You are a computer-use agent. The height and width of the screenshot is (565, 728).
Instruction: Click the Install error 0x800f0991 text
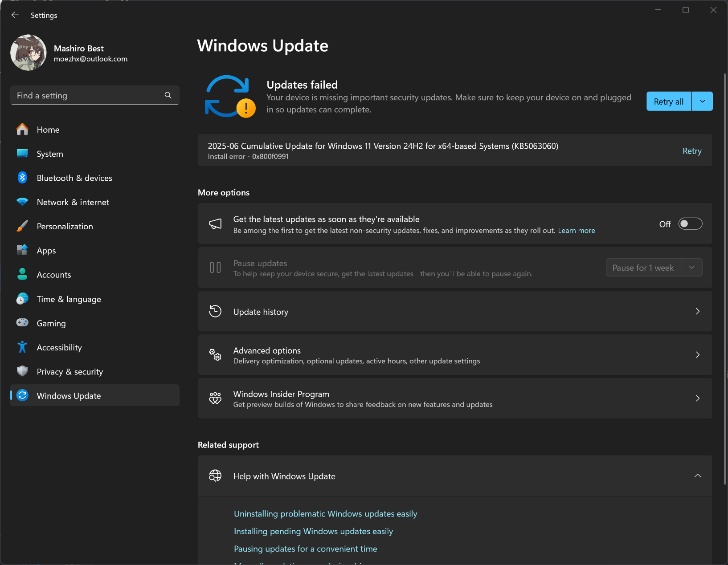pyautogui.click(x=248, y=156)
